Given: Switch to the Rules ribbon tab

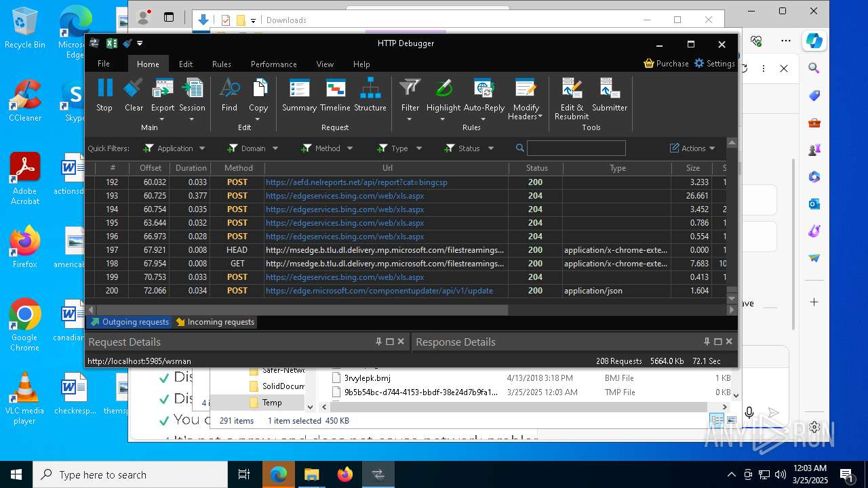Looking at the screenshot, I should (x=222, y=64).
